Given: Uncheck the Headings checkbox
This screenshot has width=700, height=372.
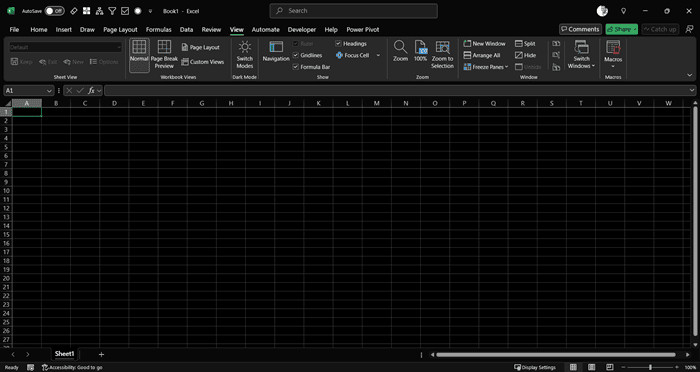Looking at the screenshot, I should click(338, 44).
